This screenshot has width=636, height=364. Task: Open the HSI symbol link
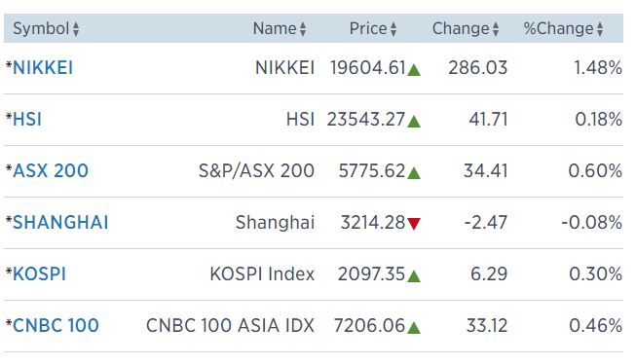(x=27, y=120)
